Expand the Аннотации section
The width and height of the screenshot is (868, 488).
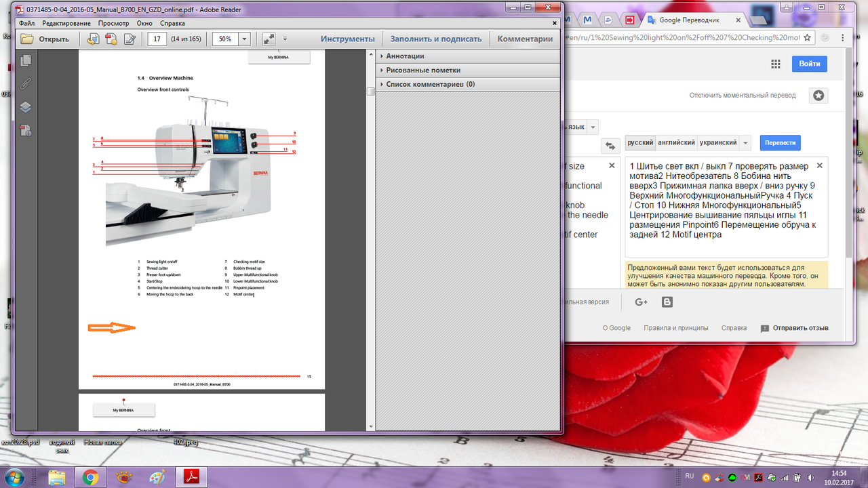tap(405, 56)
